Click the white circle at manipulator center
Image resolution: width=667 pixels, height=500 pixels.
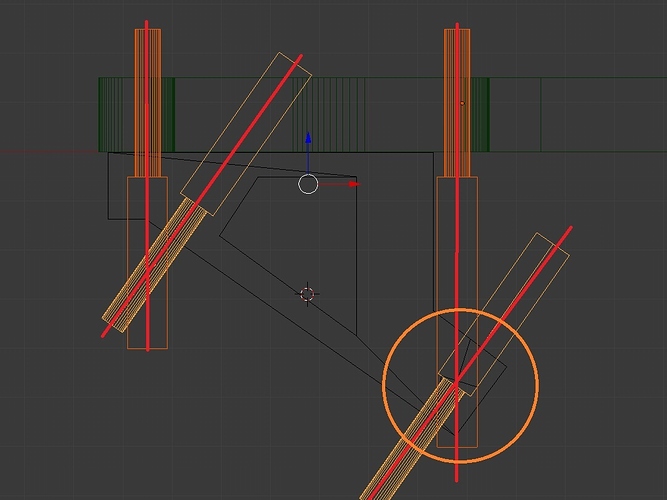308,184
